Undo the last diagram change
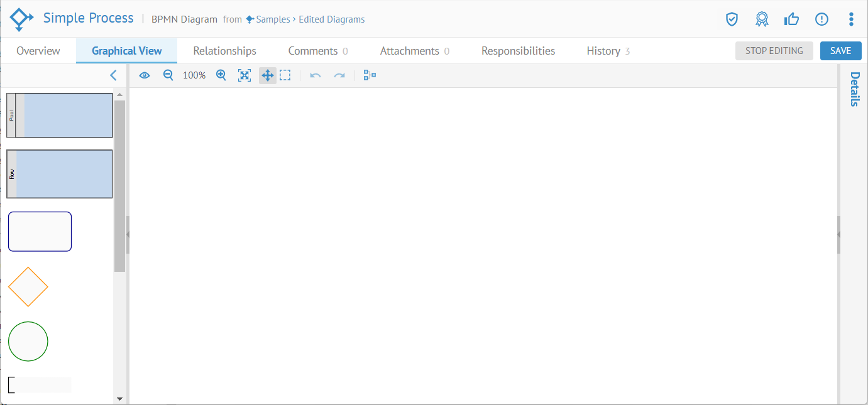 tap(314, 75)
